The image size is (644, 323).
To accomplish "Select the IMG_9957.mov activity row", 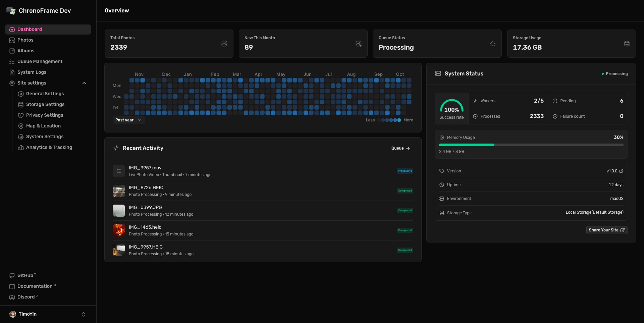I will 263,171.
